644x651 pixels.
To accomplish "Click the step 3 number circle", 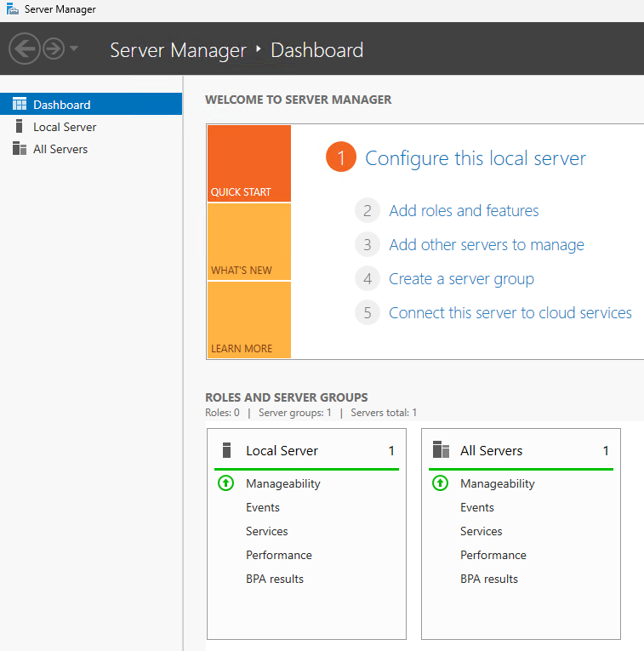I will (x=368, y=244).
